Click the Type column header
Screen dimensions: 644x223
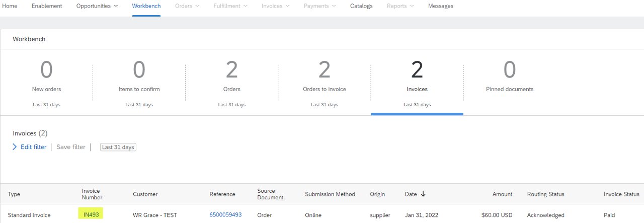[x=14, y=194]
